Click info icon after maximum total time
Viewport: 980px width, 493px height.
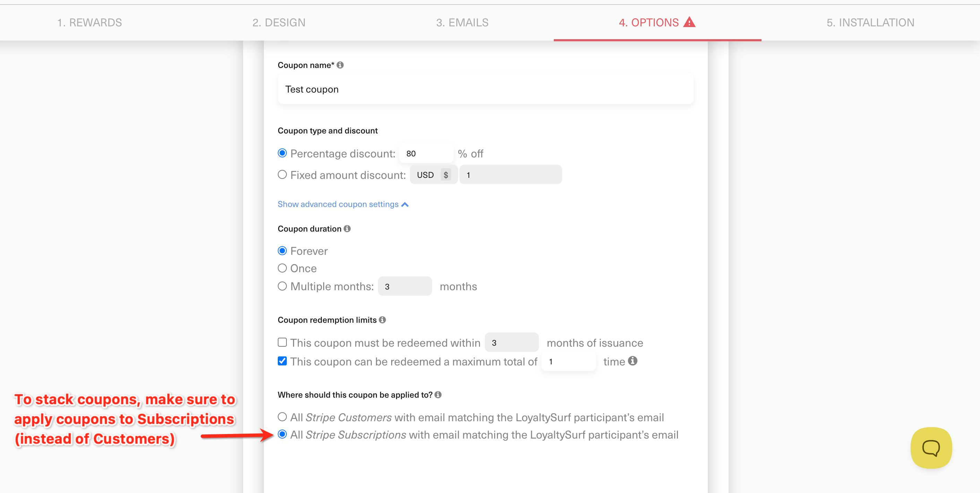pyautogui.click(x=632, y=361)
